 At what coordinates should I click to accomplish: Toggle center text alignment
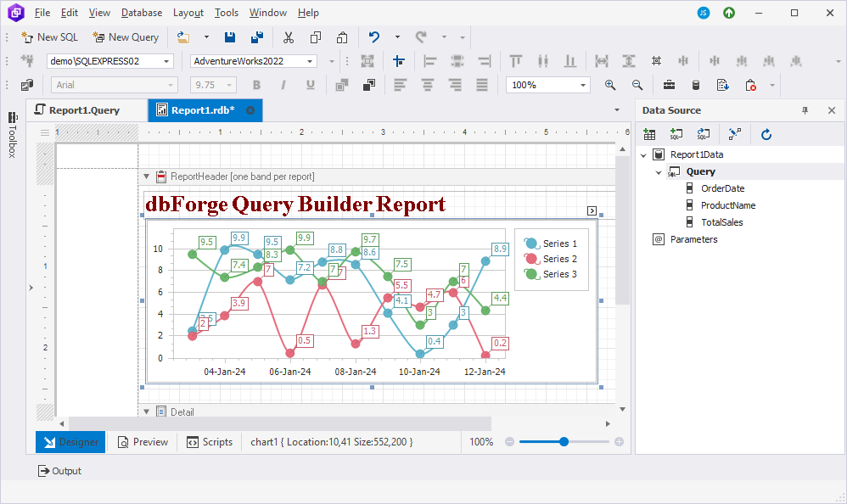coord(428,85)
